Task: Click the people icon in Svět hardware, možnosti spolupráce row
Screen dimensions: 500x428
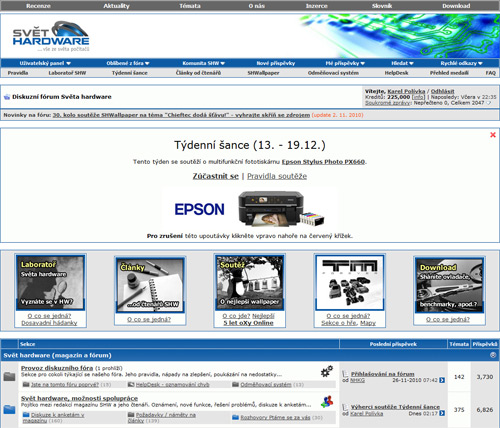Action: (327, 402)
